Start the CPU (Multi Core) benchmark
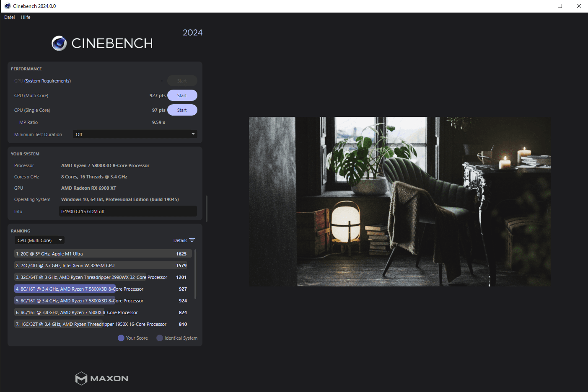 click(182, 95)
